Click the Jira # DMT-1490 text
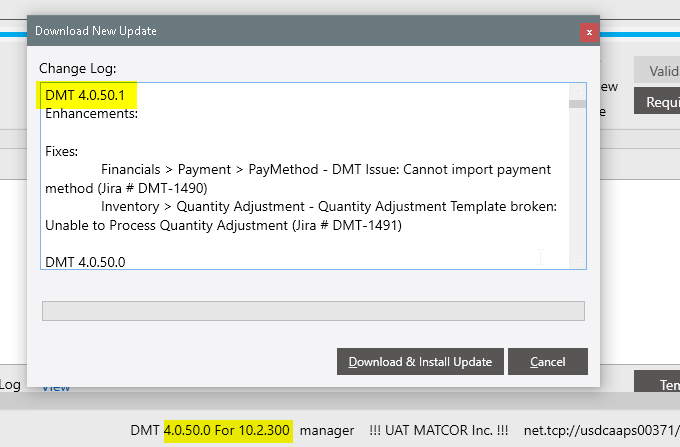The image size is (680, 447). click(x=152, y=188)
